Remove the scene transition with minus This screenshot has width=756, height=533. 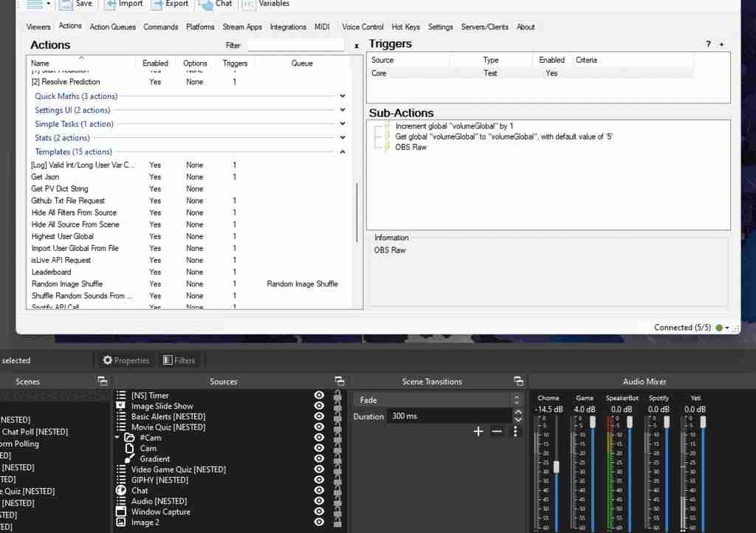(497, 431)
